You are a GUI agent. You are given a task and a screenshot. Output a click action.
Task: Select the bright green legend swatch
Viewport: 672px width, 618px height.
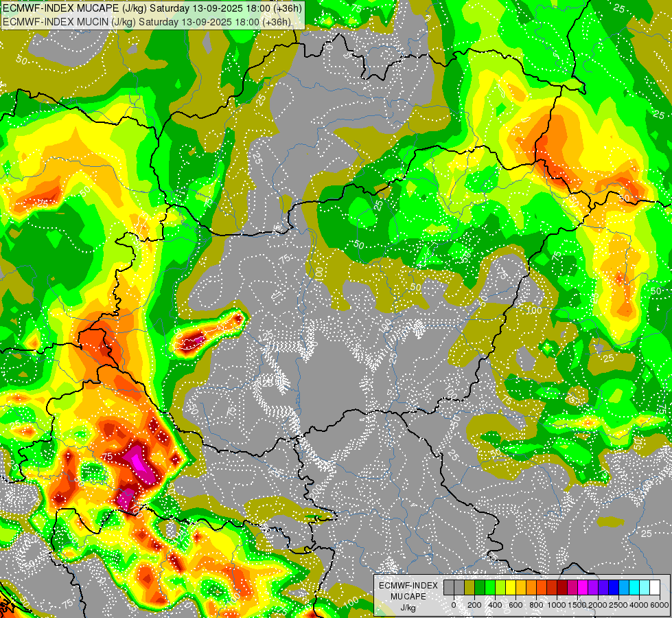490,588
